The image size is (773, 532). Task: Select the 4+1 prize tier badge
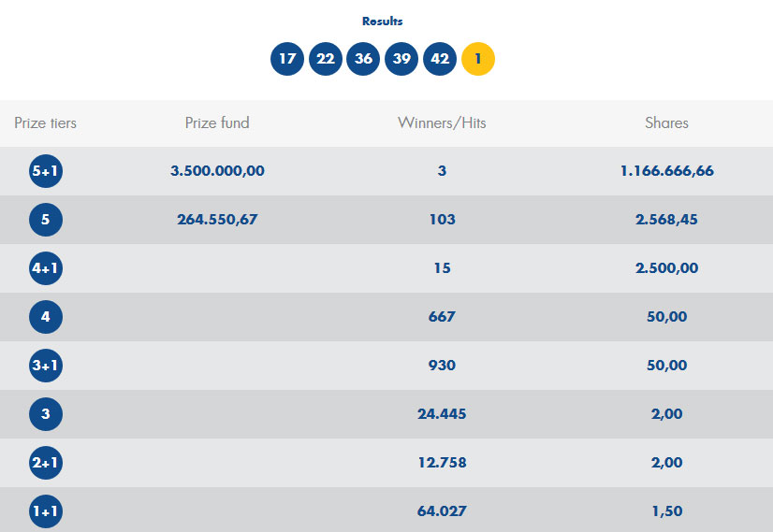[46, 268]
